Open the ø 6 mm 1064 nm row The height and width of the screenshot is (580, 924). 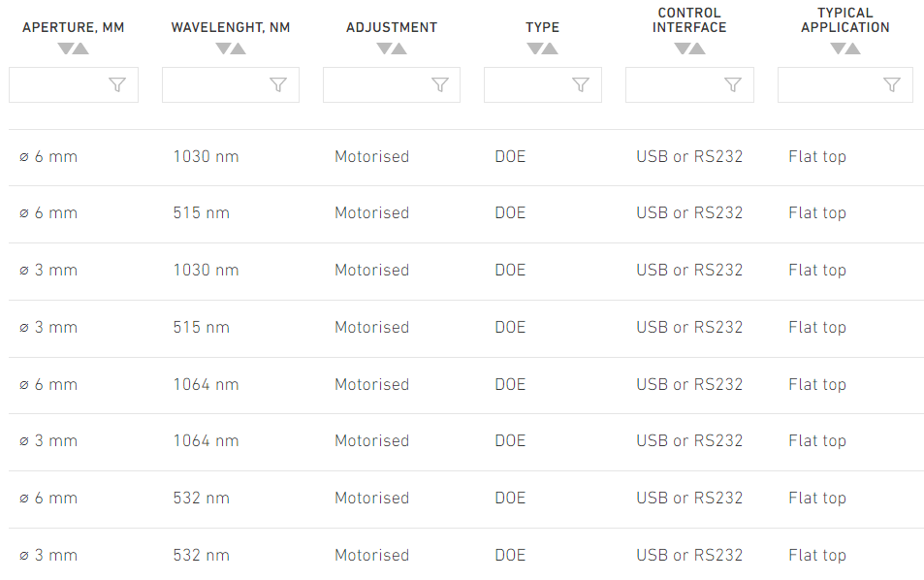coord(466,385)
